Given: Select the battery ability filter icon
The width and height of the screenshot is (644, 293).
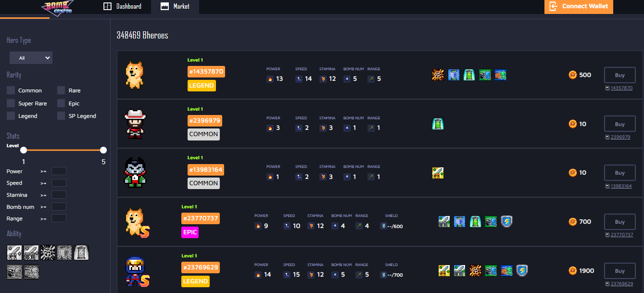Looking at the screenshot, I should (x=81, y=253).
